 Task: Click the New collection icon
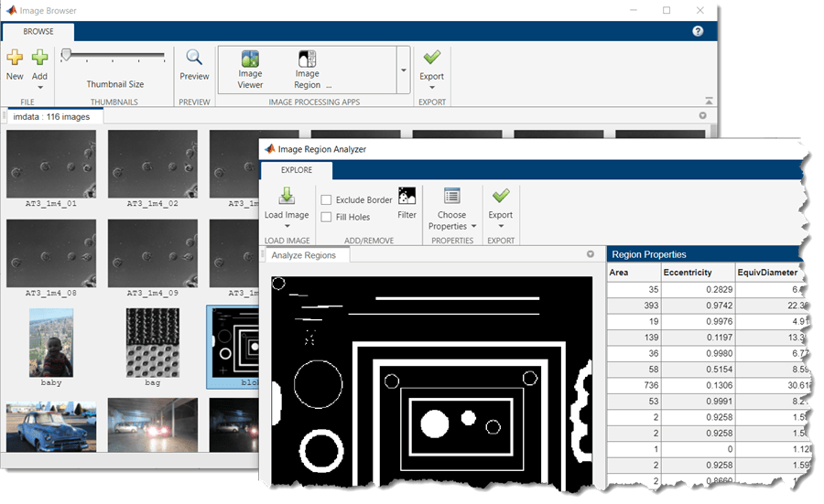(15, 59)
